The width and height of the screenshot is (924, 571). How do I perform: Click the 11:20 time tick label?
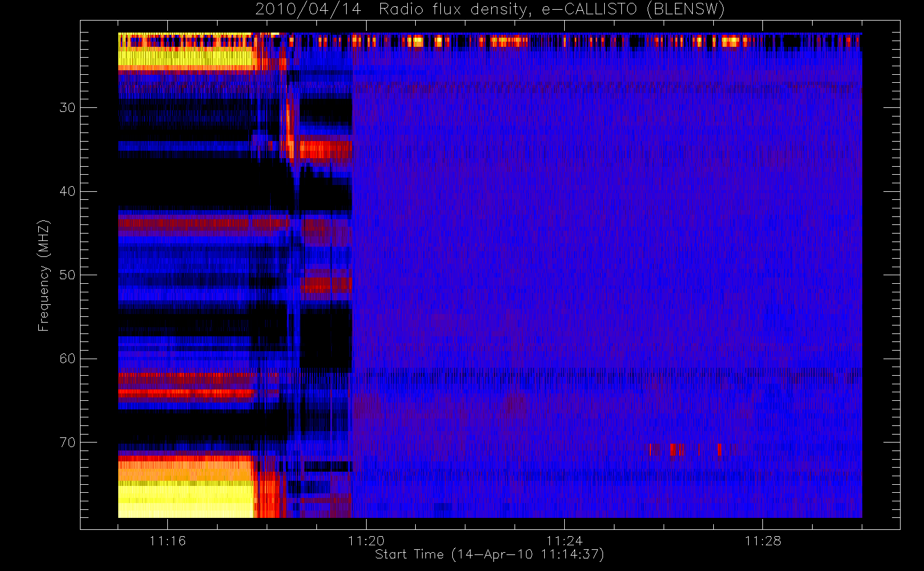(366, 541)
